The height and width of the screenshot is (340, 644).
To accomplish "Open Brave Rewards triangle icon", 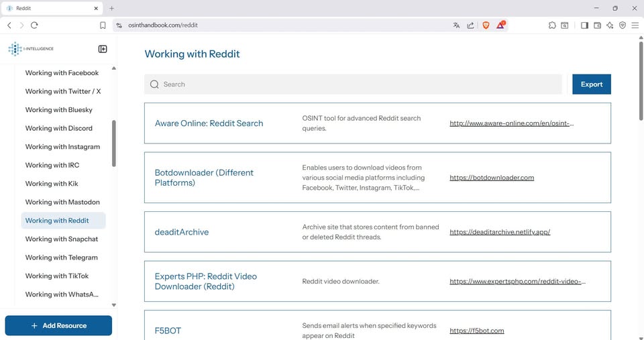I will (500, 25).
